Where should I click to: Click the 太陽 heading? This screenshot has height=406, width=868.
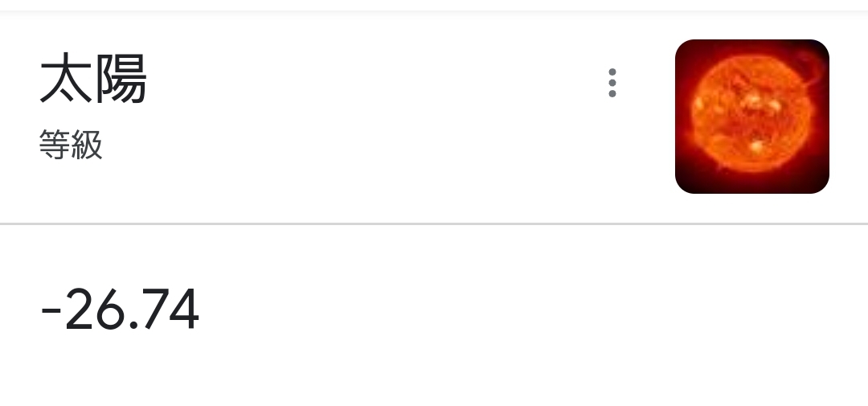[x=93, y=80]
